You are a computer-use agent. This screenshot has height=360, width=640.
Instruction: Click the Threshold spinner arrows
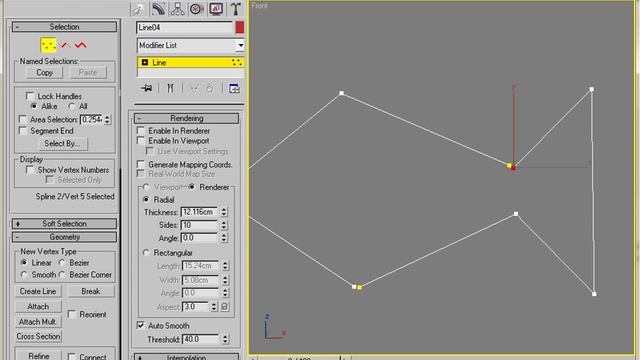pos(225,339)
